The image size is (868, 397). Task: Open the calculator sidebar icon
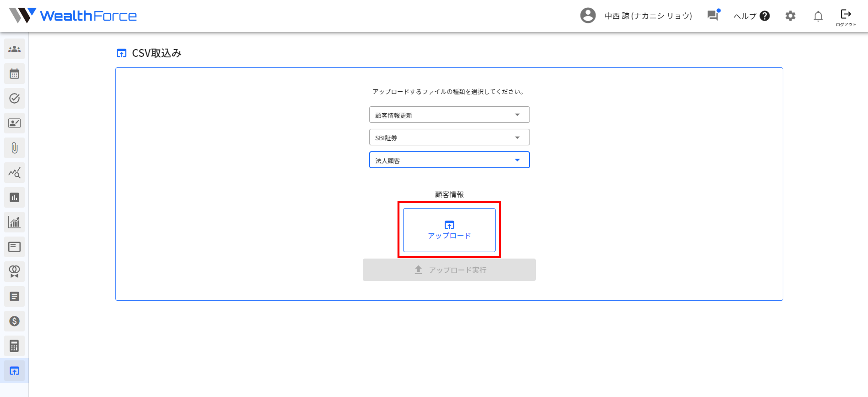pyautogui.click(x=14, y=346)
